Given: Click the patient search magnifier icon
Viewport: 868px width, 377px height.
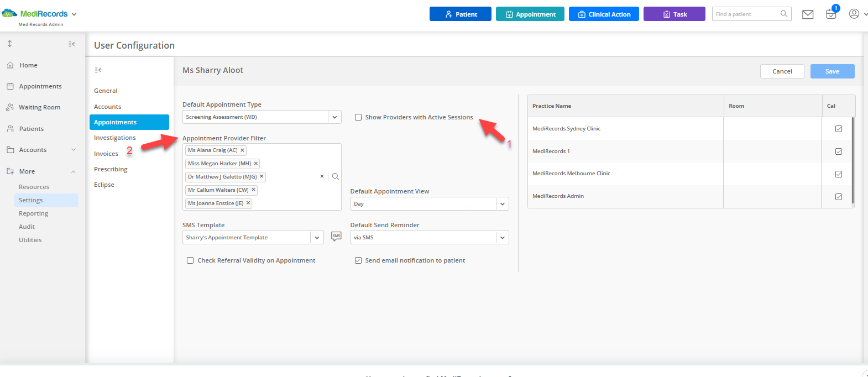Looking at the screenshot, I should [784, 14].
